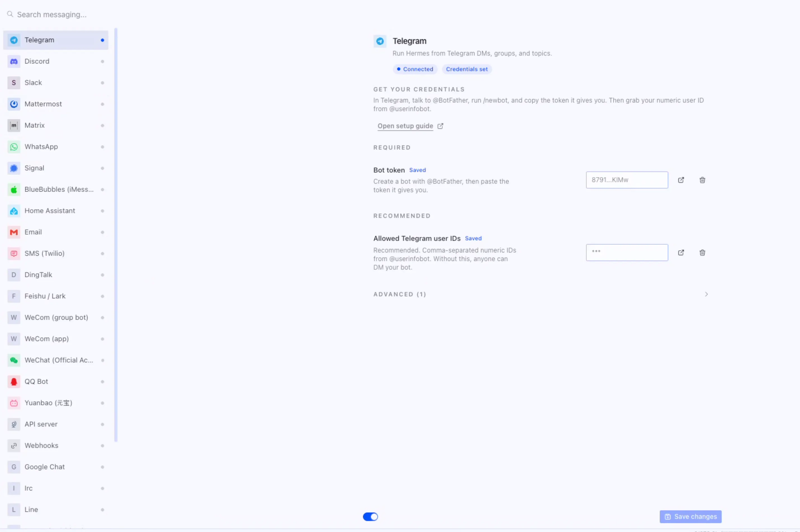Select Irc in the platform list
Screen dimensions: 800x532
pyautogui.click(x=56, y=489)
